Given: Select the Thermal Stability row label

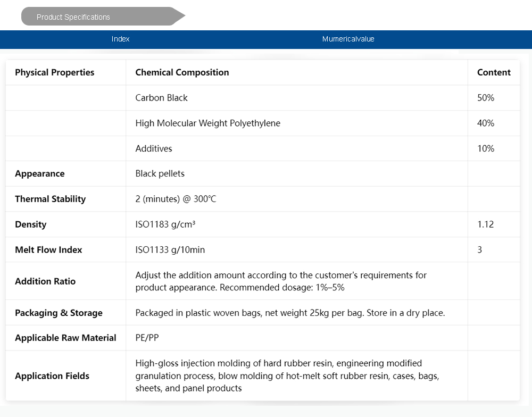Looking at the screenshot, I should pyautogui.click(x=50, y=199).
